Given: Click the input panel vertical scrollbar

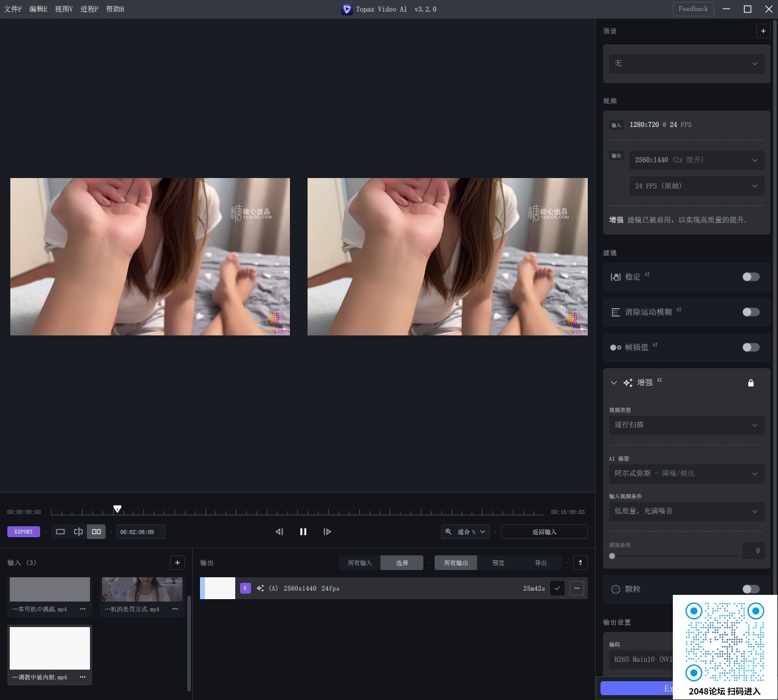Looking at the screenshot, I should click(189, 643).
